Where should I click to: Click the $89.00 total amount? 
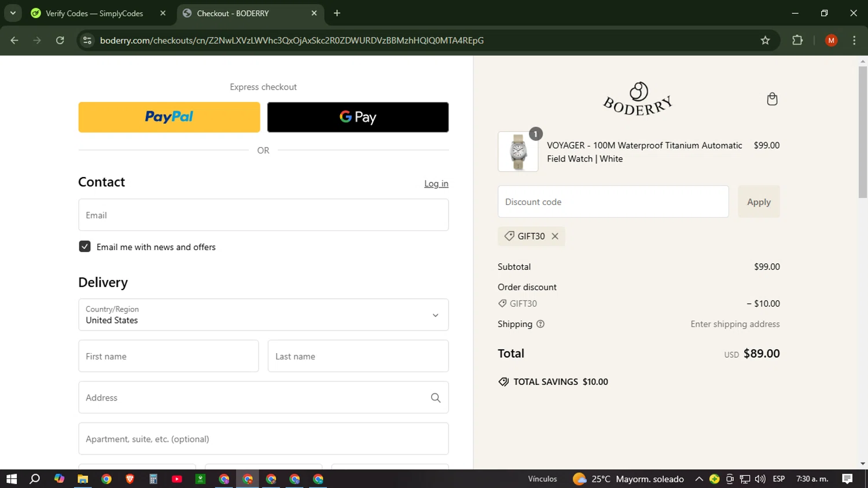(x=762, y=353)
